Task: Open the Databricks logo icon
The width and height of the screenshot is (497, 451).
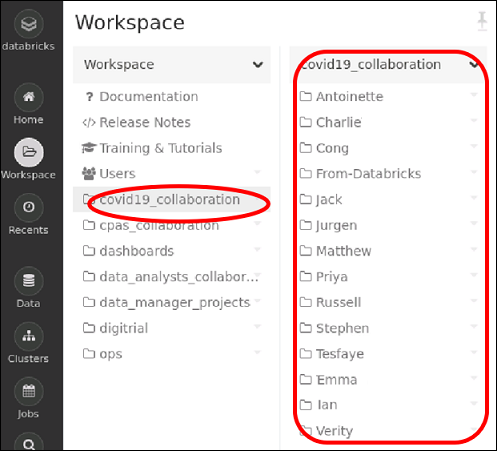Action: (29, 24)
